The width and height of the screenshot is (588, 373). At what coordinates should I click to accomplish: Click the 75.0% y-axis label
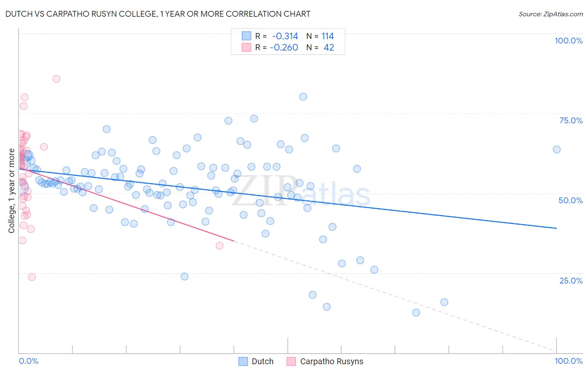click(571, 120)
